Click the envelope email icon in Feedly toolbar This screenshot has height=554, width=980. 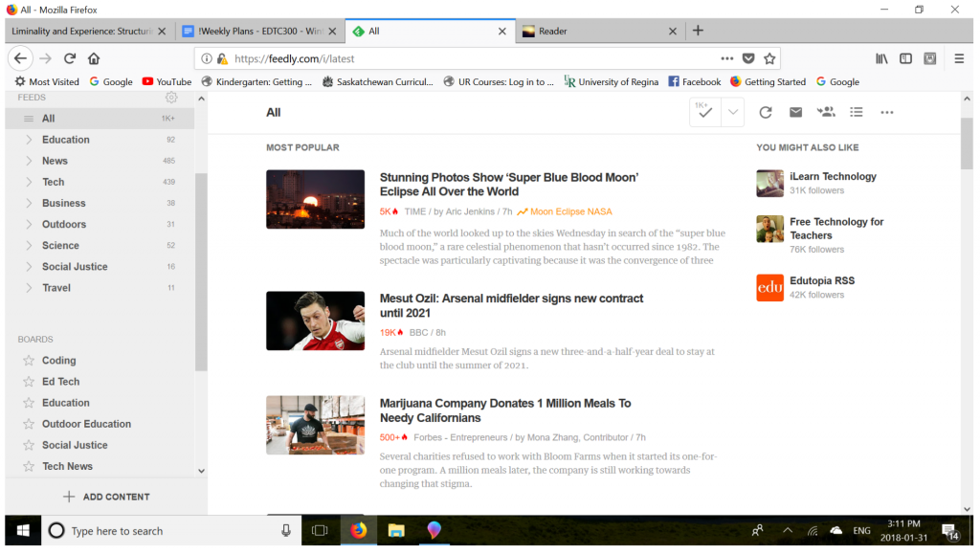tap(795, 112)
